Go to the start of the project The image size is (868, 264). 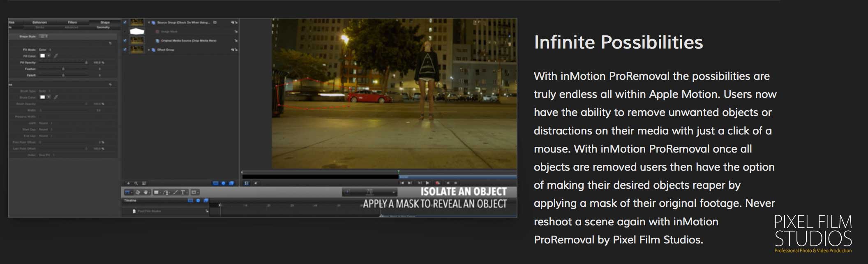coord(402,183)
